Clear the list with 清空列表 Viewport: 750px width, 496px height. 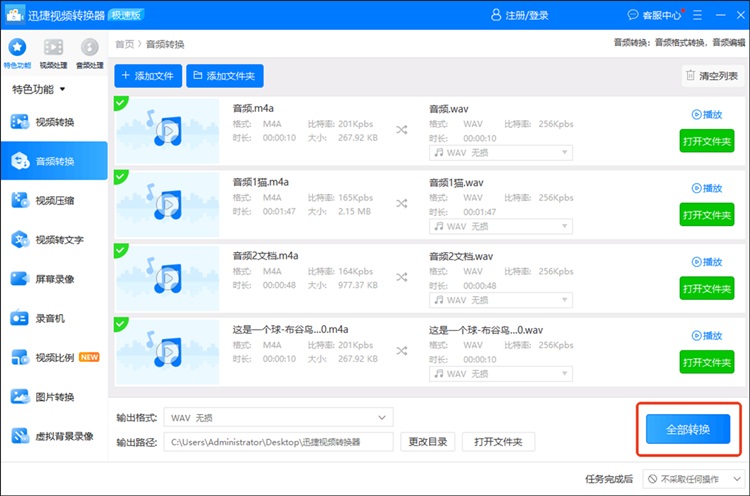pyautogui.click(x=712, y=76)
